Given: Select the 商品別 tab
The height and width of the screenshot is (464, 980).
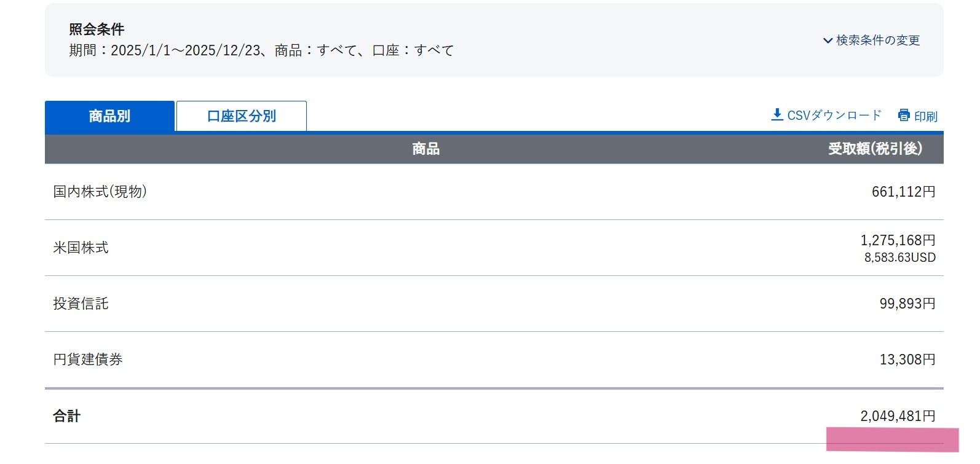Looking at the screenshot, I should [x=109, y=116].
